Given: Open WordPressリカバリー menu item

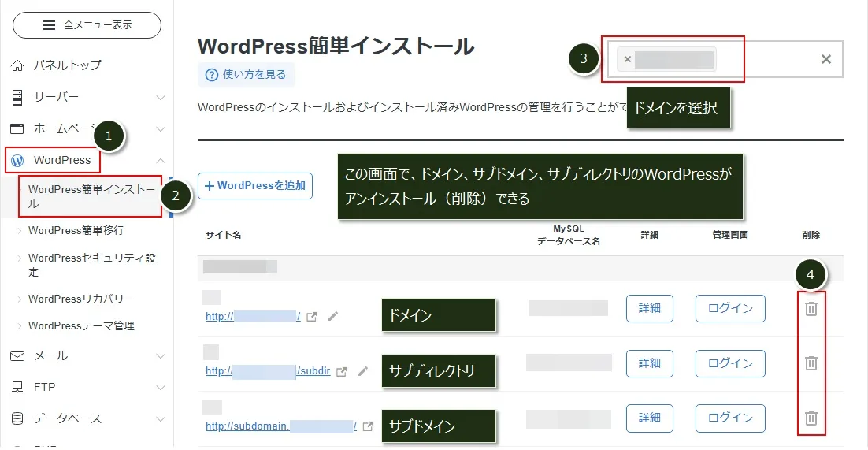Looking at the screenshot, I should coord(81,299).
